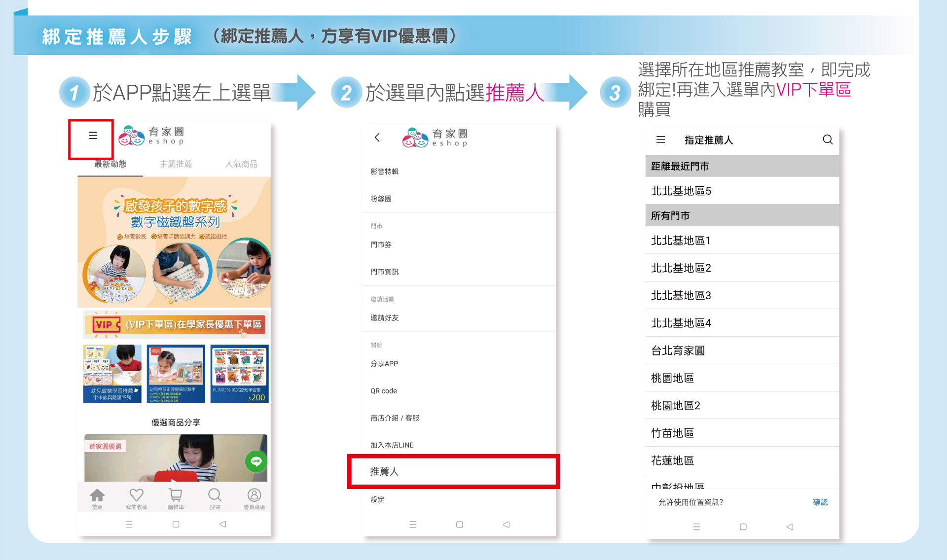Open 影音特輯 menu entry
This screenshot has height=560, width=947.
pos(459,172)
